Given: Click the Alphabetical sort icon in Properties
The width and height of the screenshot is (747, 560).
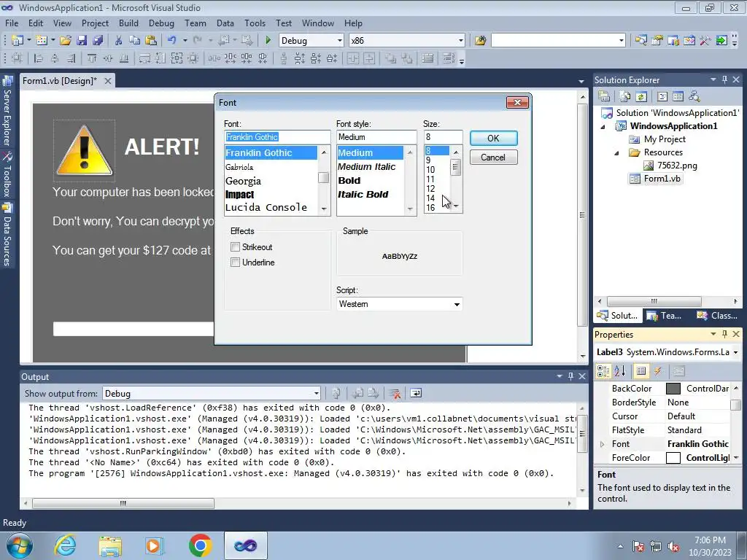Looking at the screenshot, I should [620, 371].
